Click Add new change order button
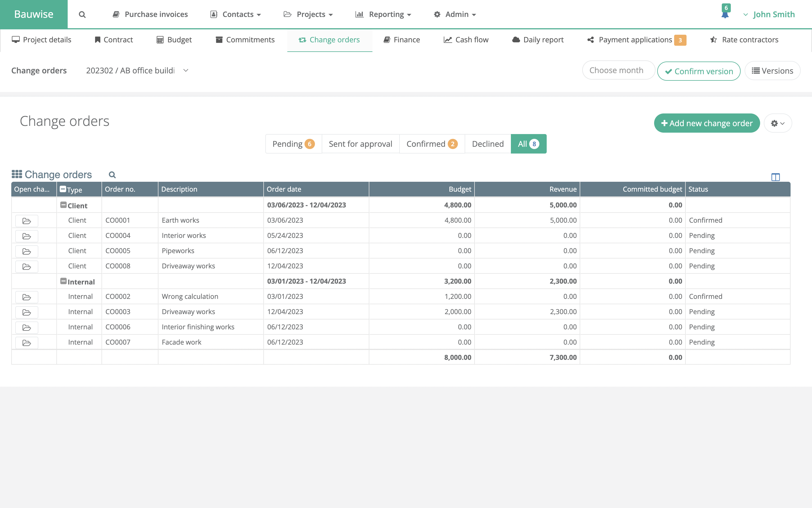This screenshot has height=508, width=812. (x=707, y=123)
